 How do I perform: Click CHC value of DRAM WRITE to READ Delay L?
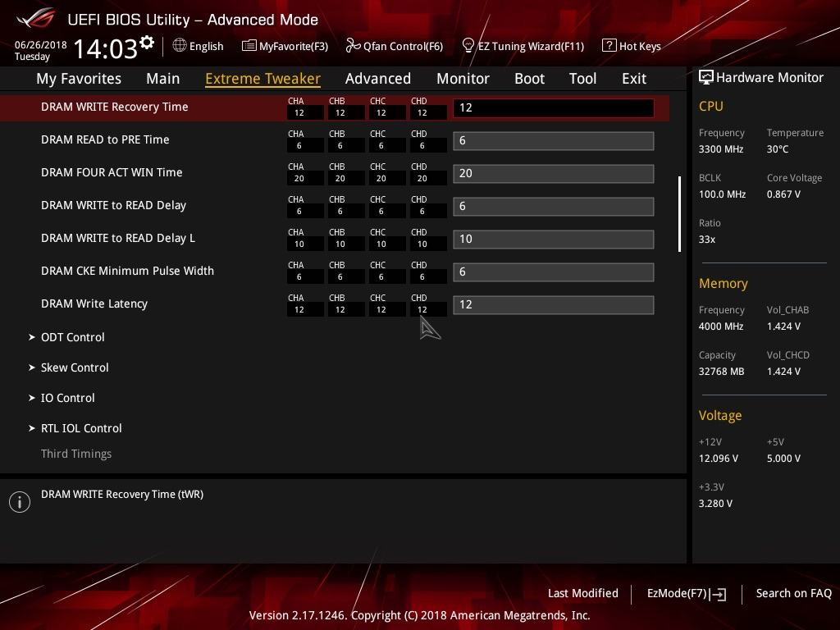click(381, 244)
